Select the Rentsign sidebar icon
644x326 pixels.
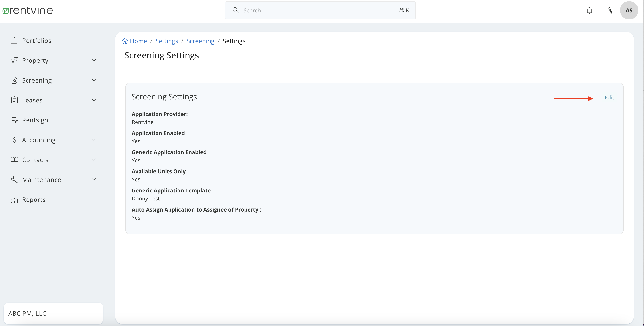(15, 120)
